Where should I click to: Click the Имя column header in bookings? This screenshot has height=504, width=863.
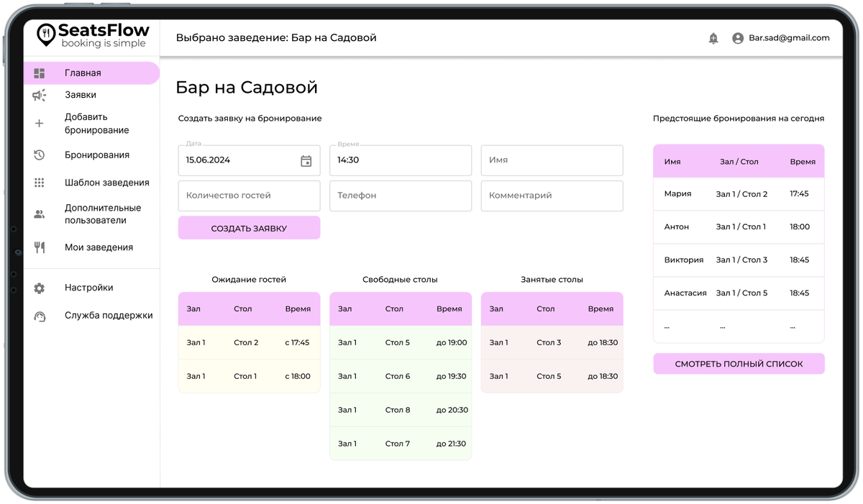[x=672, y=162]
